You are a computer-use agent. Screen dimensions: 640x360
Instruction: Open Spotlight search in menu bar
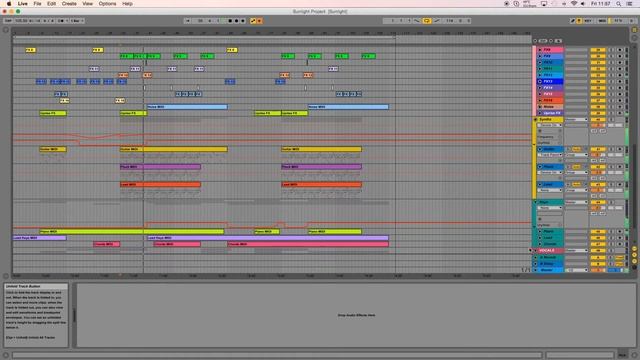point(618,4)
